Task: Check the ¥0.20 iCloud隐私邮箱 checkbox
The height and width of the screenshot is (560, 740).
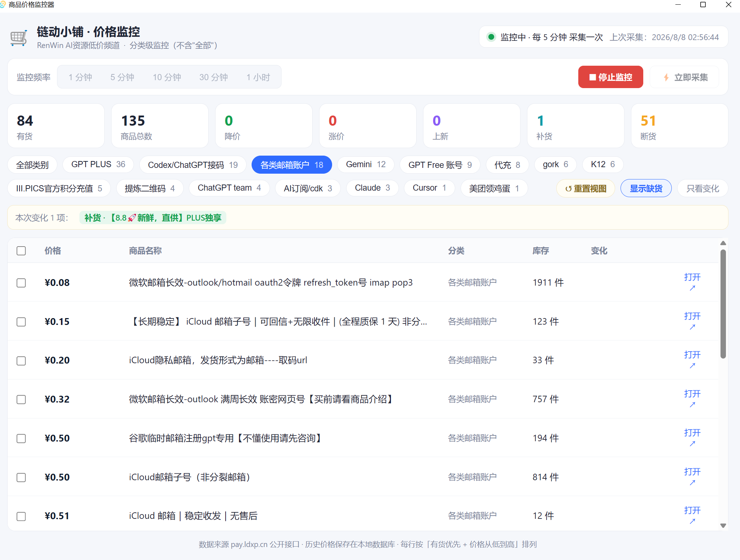Action: point(21,361)
